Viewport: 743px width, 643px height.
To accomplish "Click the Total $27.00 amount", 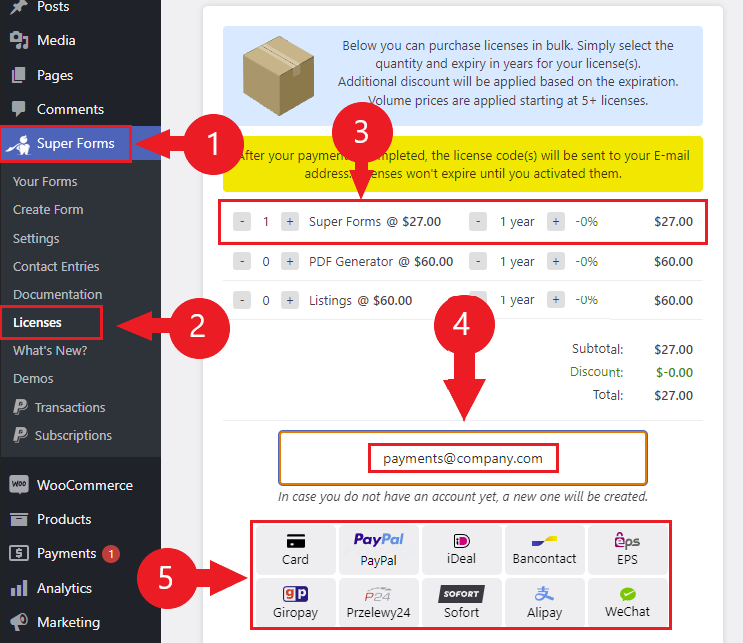I will 673,395.
